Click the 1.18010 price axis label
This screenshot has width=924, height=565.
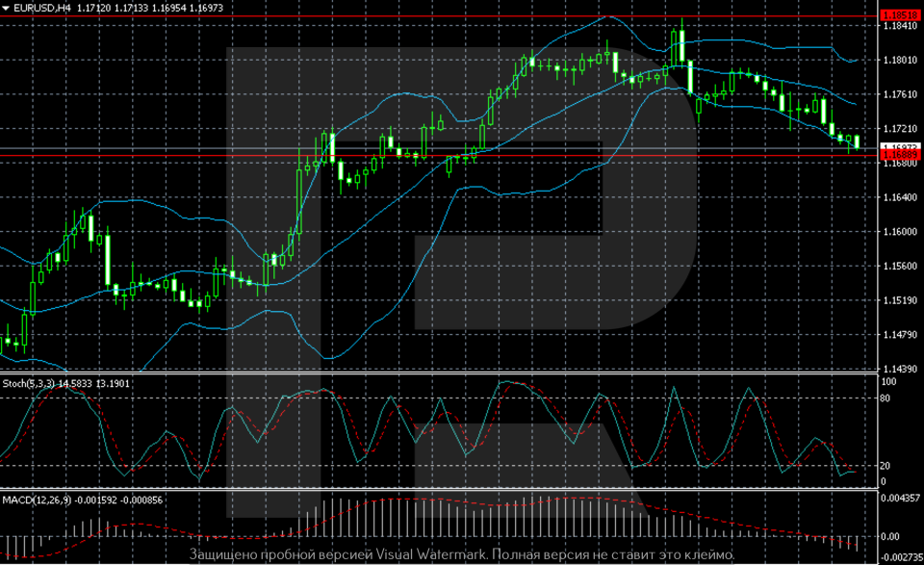pyautogui.click(x=899, y=60)
